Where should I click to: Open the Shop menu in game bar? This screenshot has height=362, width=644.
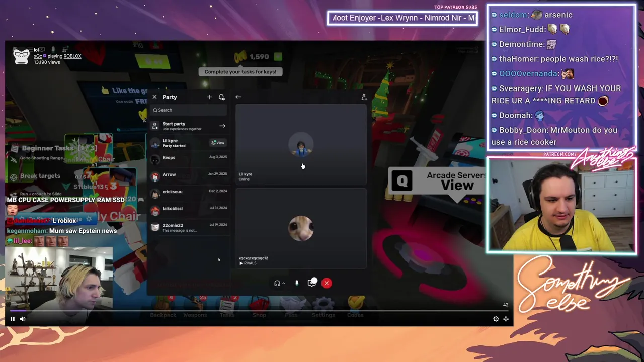tap(259, 308)
